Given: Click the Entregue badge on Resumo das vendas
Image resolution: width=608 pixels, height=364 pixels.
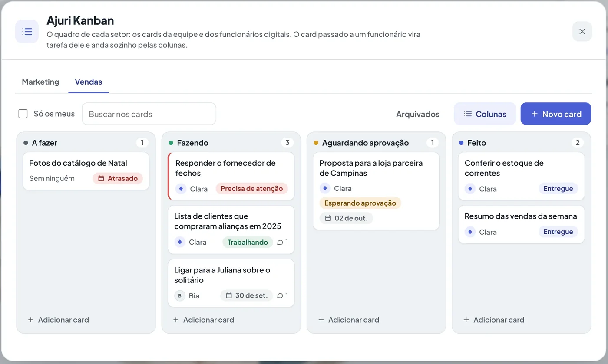Looking at the screenshot, I should coord(558,232).
